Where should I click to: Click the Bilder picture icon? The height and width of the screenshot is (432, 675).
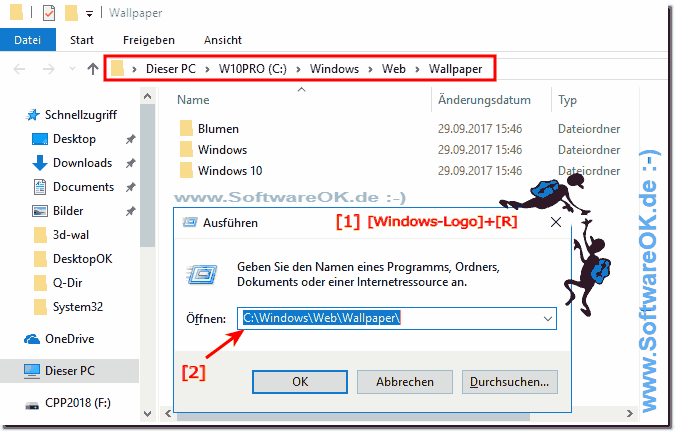40,211
